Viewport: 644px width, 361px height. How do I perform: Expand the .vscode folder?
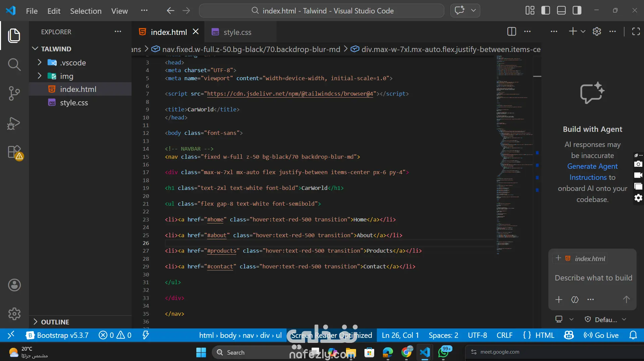[x=81, y=63]
